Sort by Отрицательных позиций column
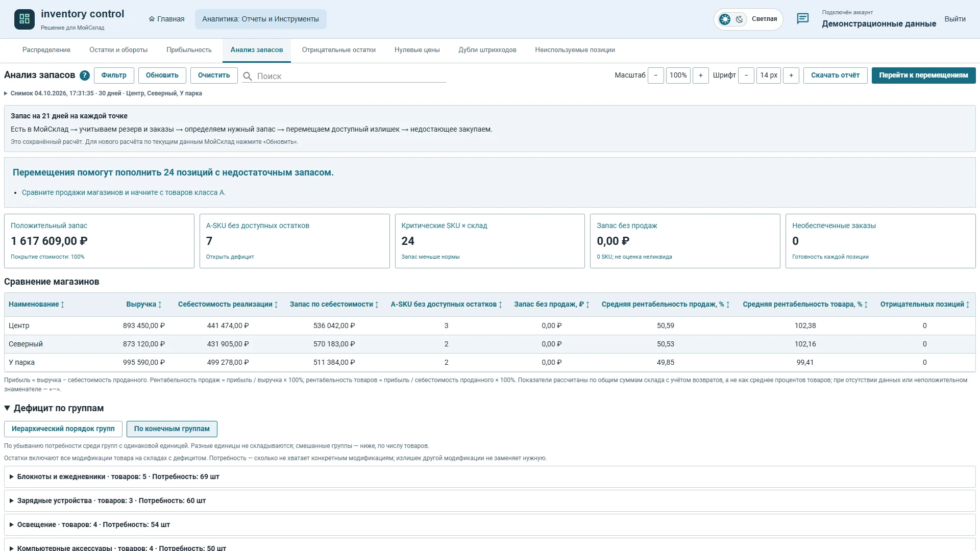 pyautogui.click(x=924, y=305)
